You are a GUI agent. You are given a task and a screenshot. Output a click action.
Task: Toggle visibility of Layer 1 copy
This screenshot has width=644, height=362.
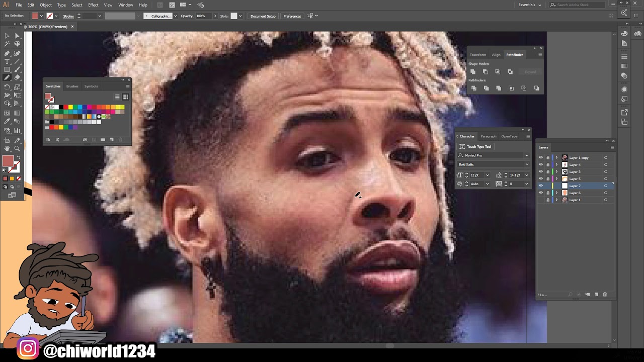[x=541, y=157]
